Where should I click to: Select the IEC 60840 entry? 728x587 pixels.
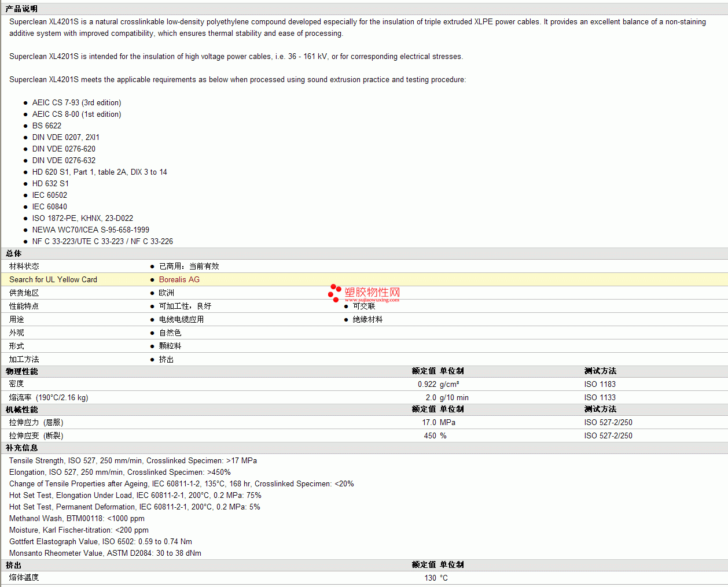pos(50,206)
